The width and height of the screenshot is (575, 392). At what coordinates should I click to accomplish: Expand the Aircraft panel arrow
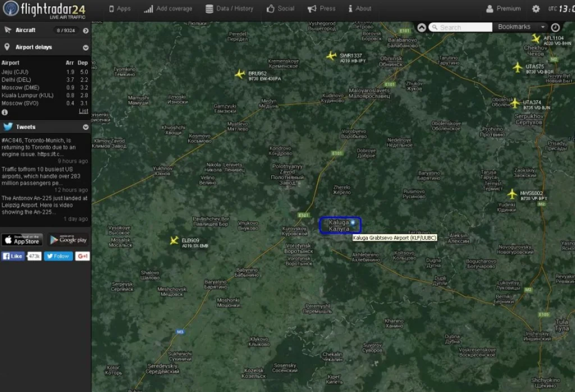(86, 30)
